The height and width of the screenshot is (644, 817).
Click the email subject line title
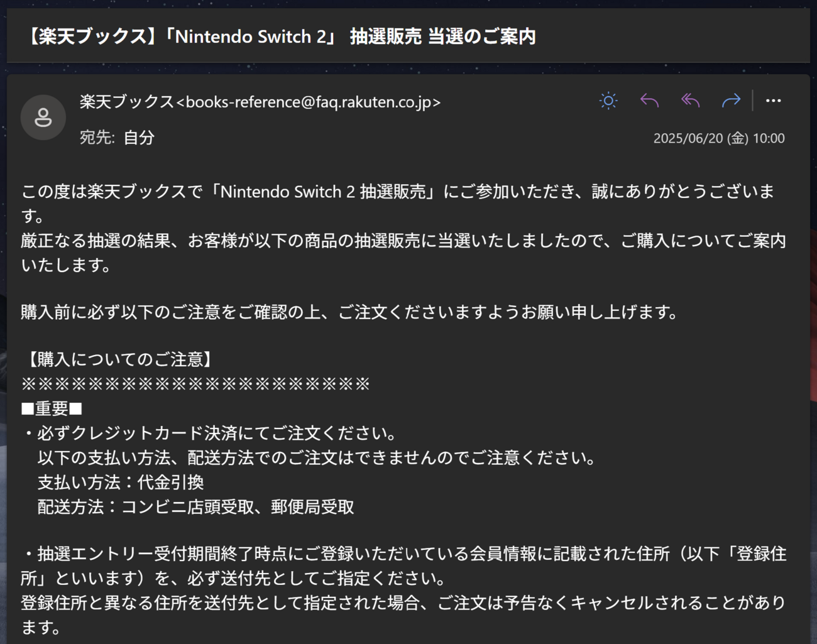point(281,36)
